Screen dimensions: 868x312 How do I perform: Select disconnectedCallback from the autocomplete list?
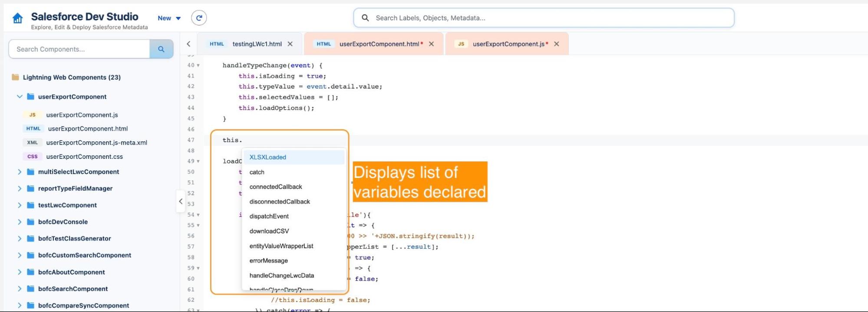point(294,202)
